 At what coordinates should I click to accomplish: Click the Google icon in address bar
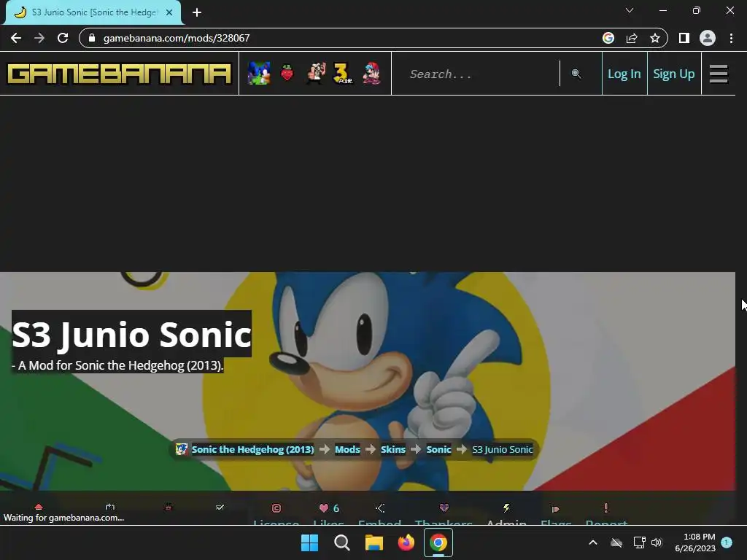(x=608, y=38)
